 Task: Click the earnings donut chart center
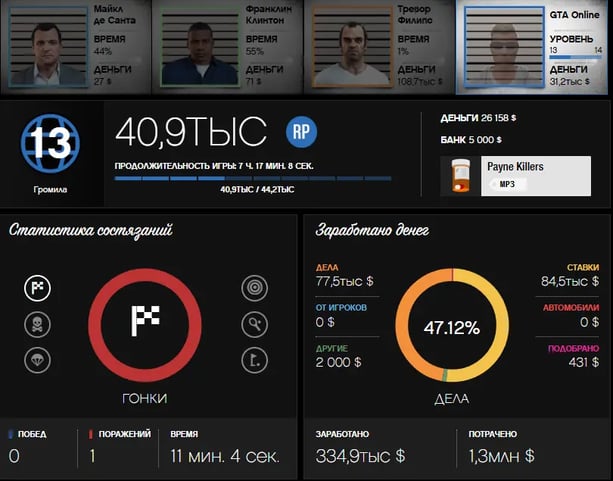pos(452,327)
